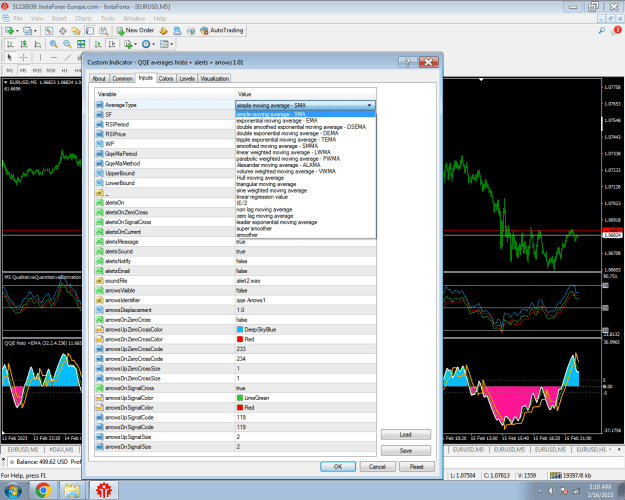Viewport: 625px width, 500px height.
Task: Select the horizontal line drawing tool
Action: tap(54, 57)
